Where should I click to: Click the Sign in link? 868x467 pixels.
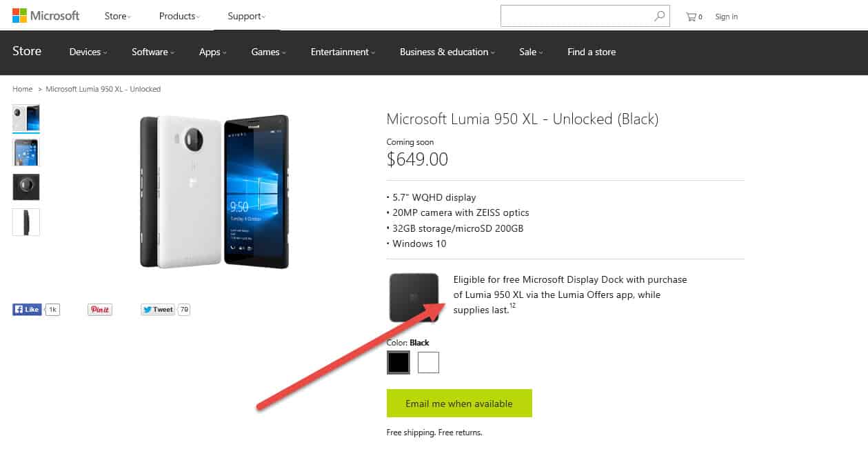point(726,17)
